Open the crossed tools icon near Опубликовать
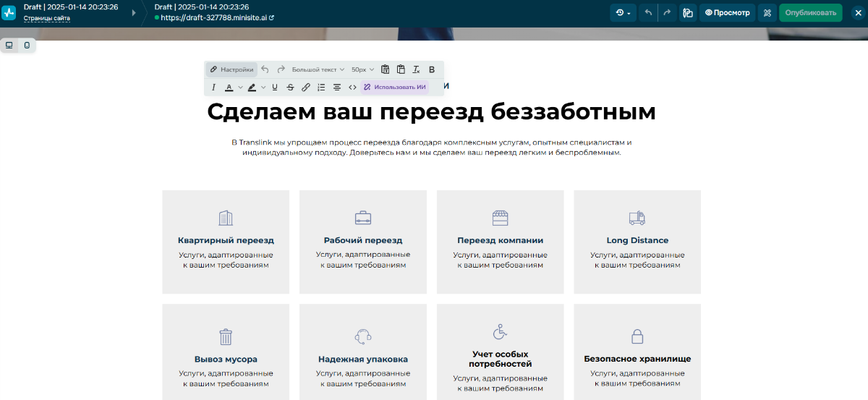Viewport: 868px width, 400px height. [x=767, y=12]
